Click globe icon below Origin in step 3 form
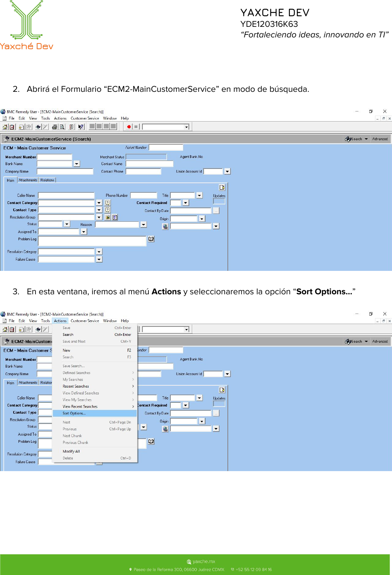The image size is (392, 575). tap(165, 429)
